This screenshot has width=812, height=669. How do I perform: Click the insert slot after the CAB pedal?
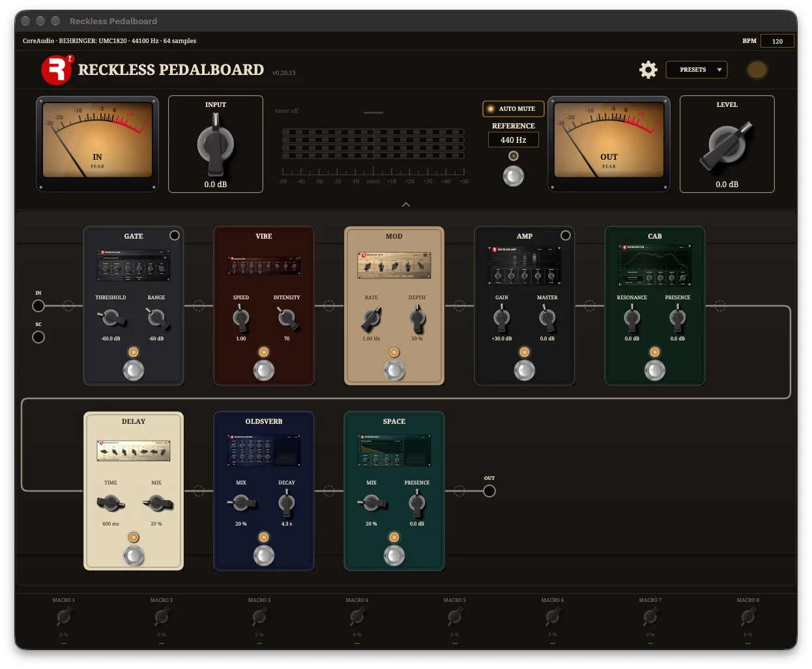(720, 306)
